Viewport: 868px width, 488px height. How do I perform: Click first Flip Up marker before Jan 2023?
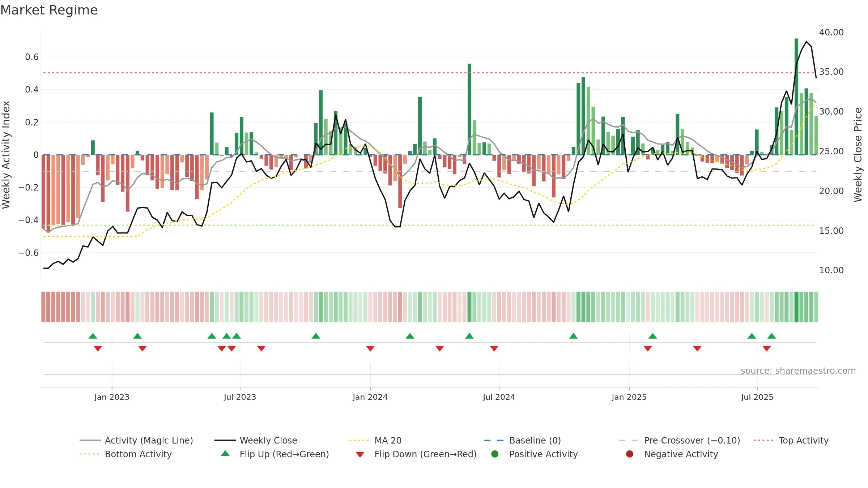click(x=93, y=336)
